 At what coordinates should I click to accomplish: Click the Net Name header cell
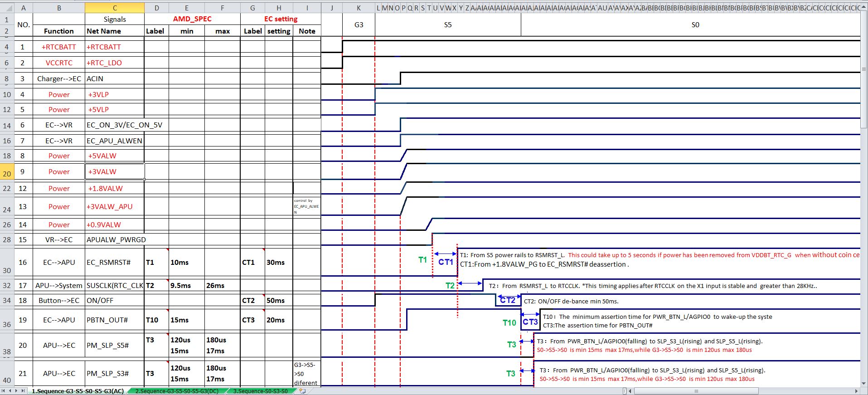click(115, 31)
